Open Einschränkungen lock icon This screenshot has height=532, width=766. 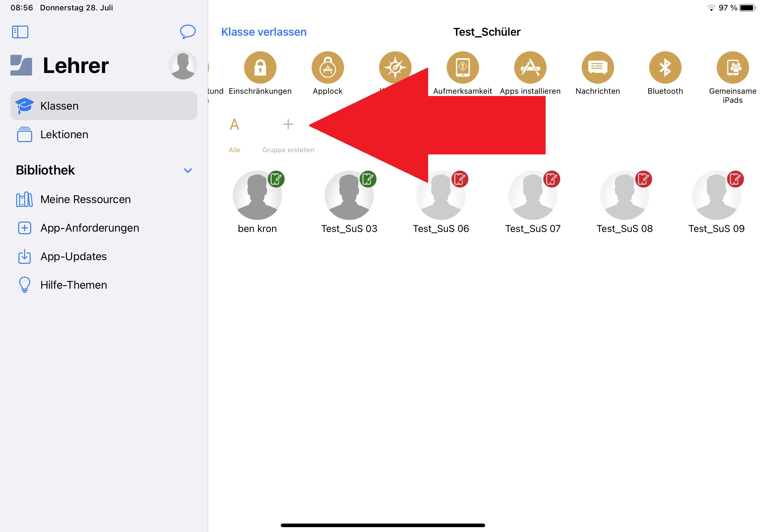tap(260, 67)
